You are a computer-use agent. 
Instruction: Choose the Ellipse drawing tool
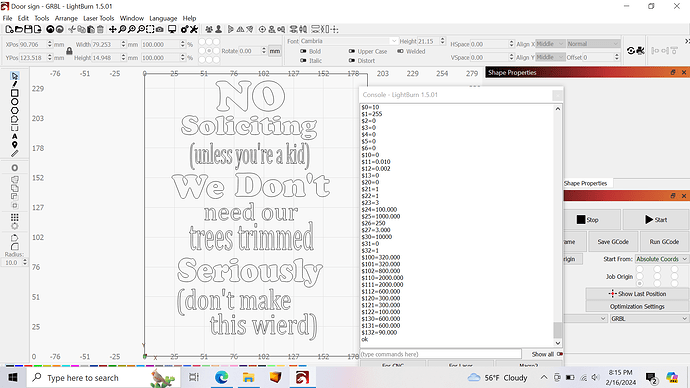[15, 102]
